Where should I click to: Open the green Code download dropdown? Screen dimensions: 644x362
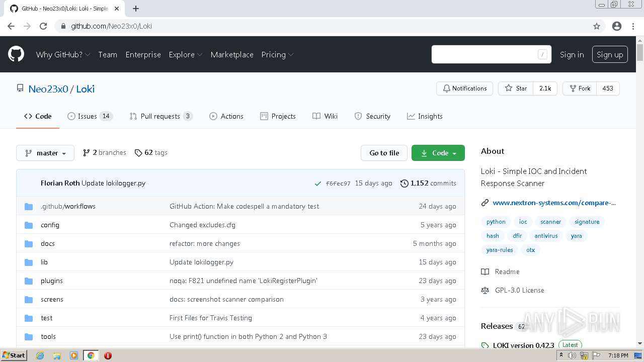(x=438, y=153)
